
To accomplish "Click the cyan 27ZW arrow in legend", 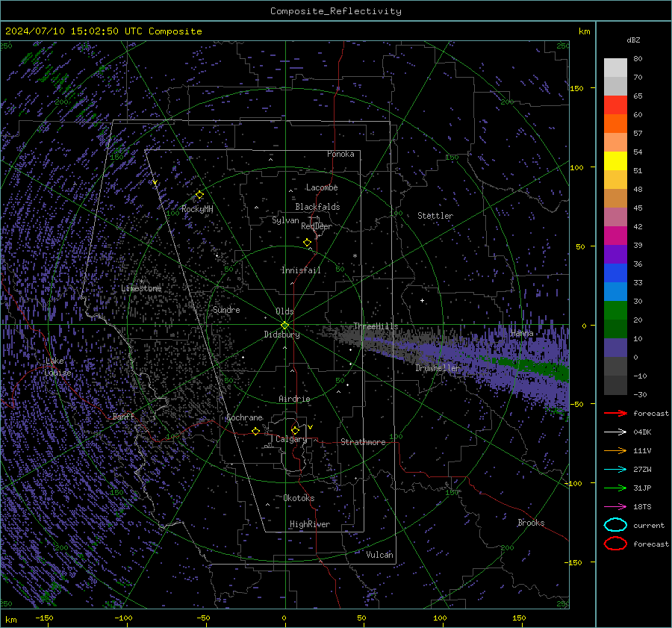I will 615,470.
